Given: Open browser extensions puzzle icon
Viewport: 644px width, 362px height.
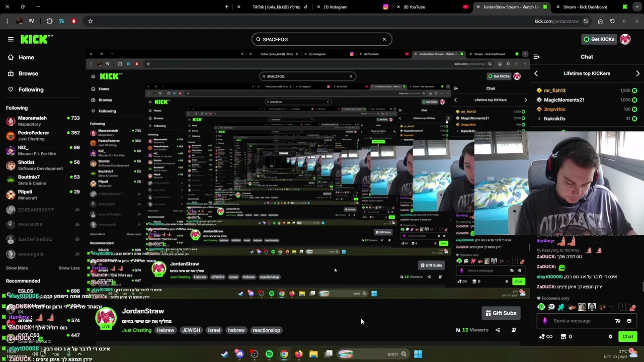Looking at the screenshot, I should (x=49, y=21).
